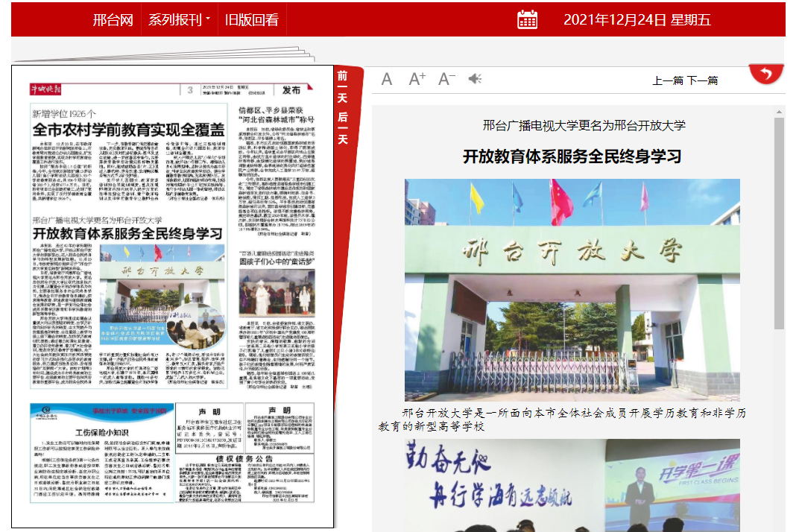
Task: Go to next article 下一篇
Action: click(x=702, y=80)
